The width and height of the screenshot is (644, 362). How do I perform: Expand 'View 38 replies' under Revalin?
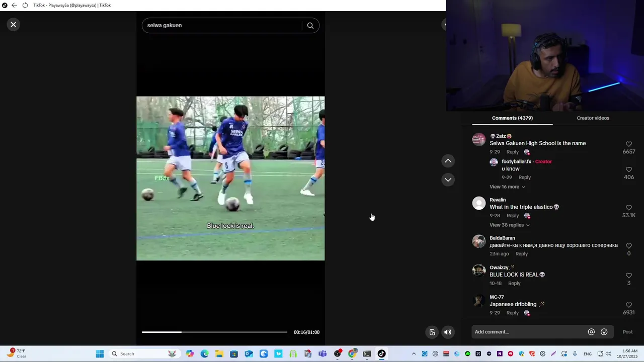click(509, 225)
